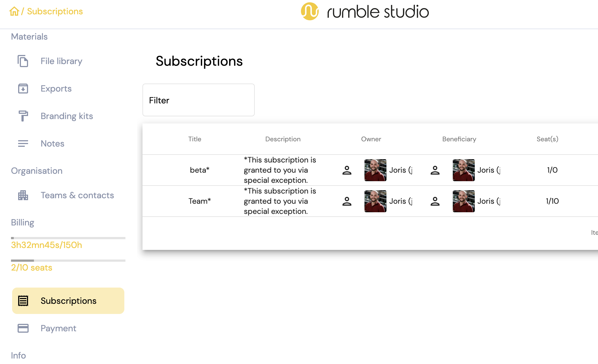Click the owner person icon in Team row

tap(347, 201)
